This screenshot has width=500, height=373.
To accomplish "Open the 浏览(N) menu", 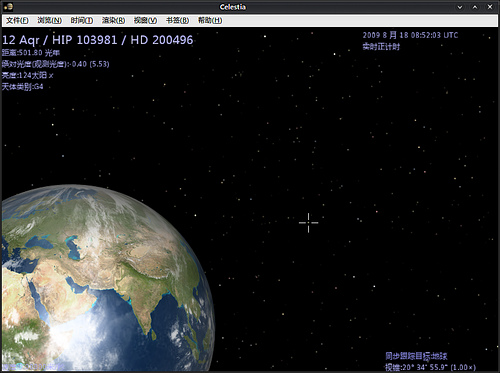I will (x=49, y=20).
